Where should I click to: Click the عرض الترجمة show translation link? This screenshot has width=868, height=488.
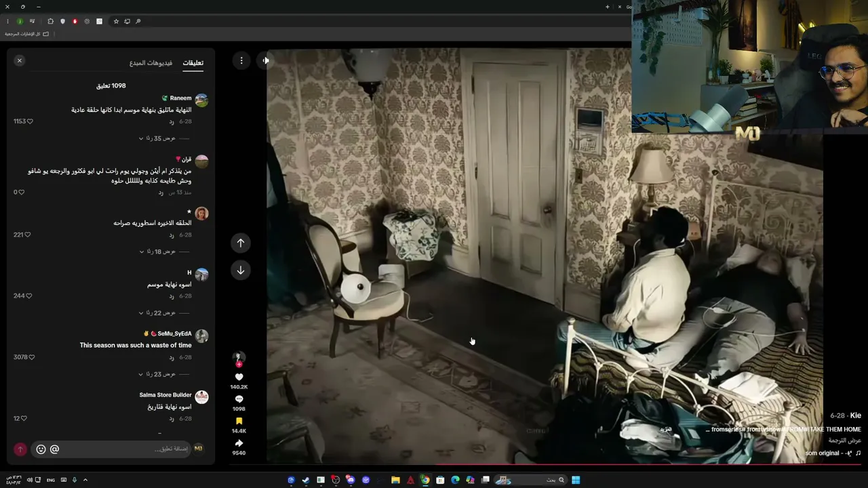[844, 441]
